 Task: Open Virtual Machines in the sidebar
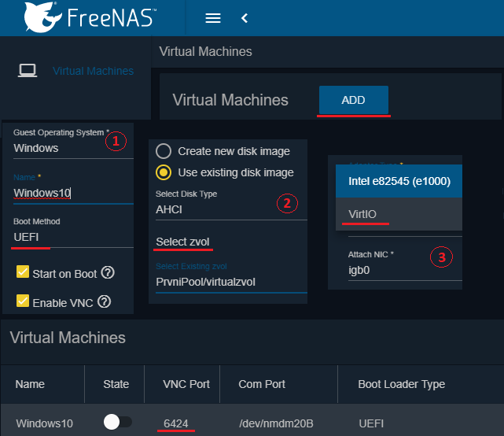point(94,71)
